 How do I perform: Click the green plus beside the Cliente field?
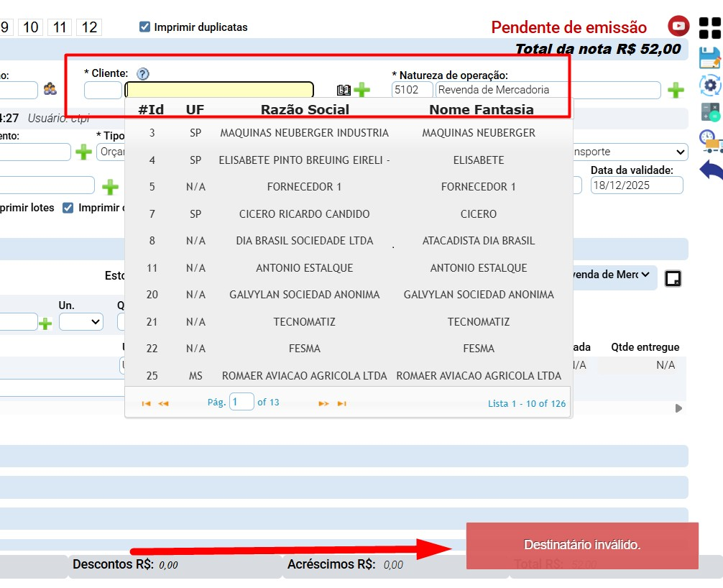coord(363,89)
